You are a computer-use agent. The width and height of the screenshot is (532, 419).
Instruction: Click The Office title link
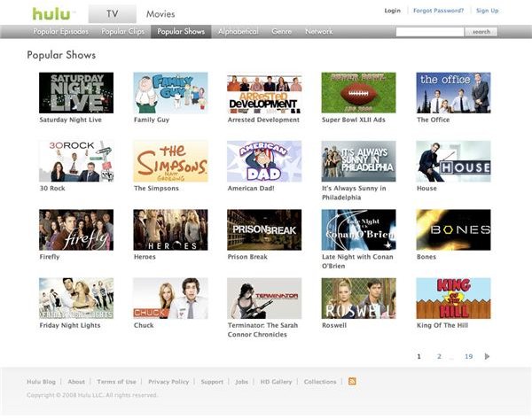coord(434,120)
